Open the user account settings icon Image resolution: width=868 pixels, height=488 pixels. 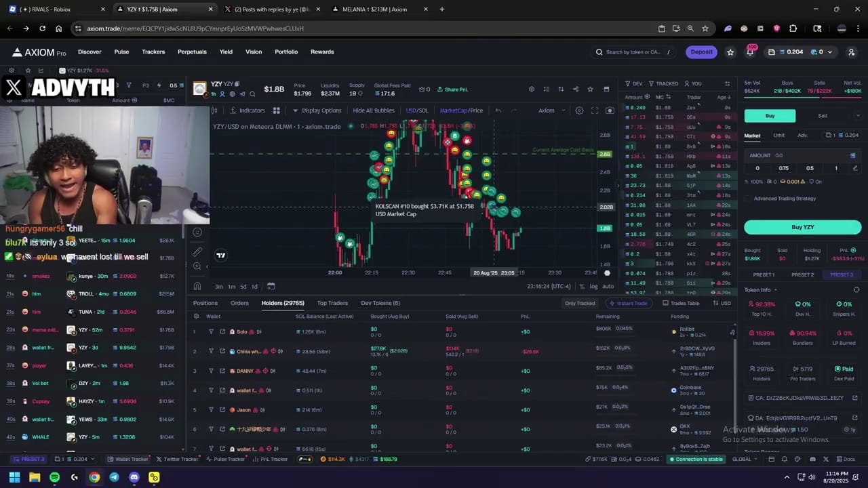click(x=852, y=52)
